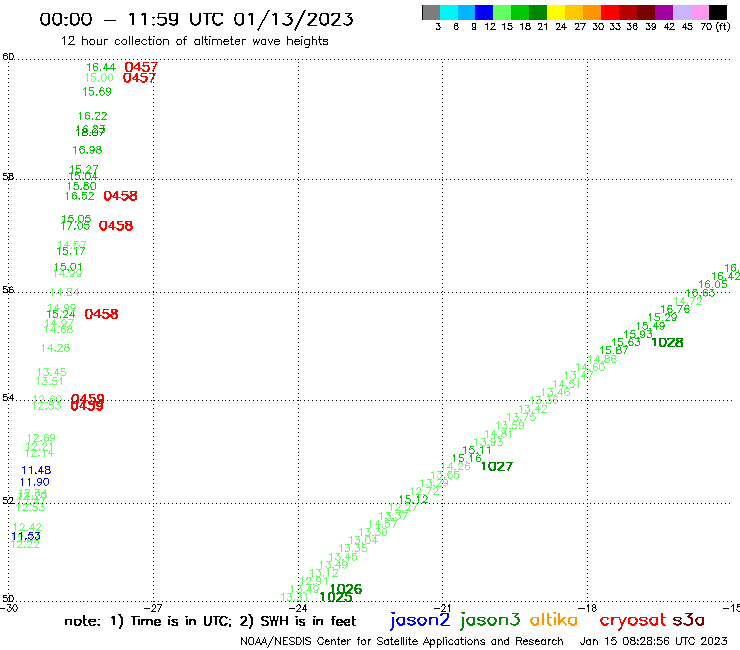Click the note about UTC time and SWH feet
Viewport: 740px width, 650px height.
click(210, 621)
